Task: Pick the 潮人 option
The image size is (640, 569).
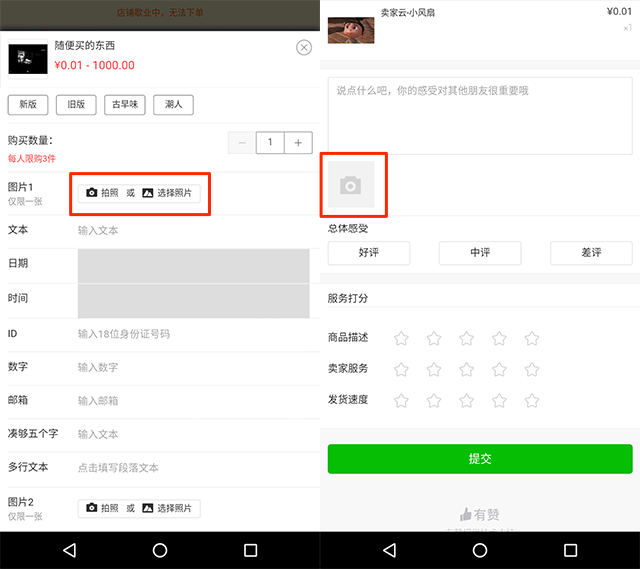Action: click(173, 105)
